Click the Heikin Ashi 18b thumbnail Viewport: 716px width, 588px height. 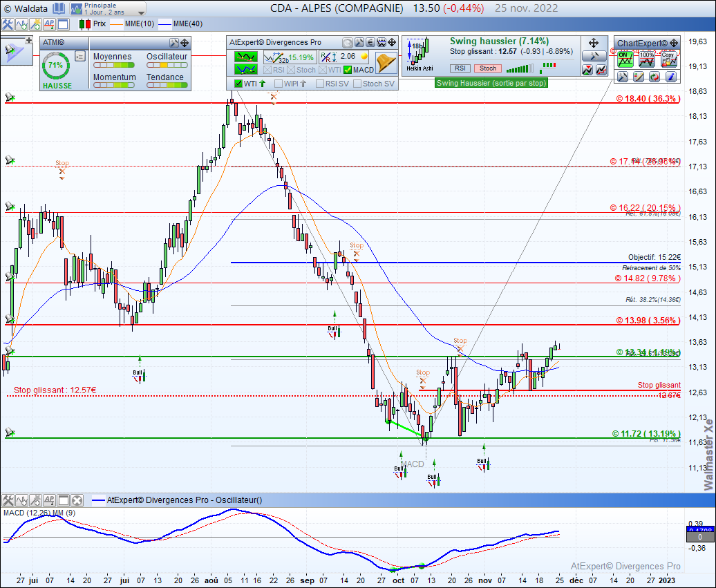coord(420,54)
